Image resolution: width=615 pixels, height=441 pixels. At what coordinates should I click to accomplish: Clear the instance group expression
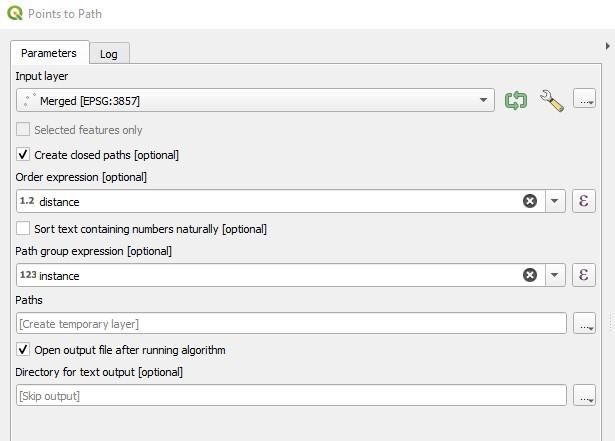[x=530, y=275]
